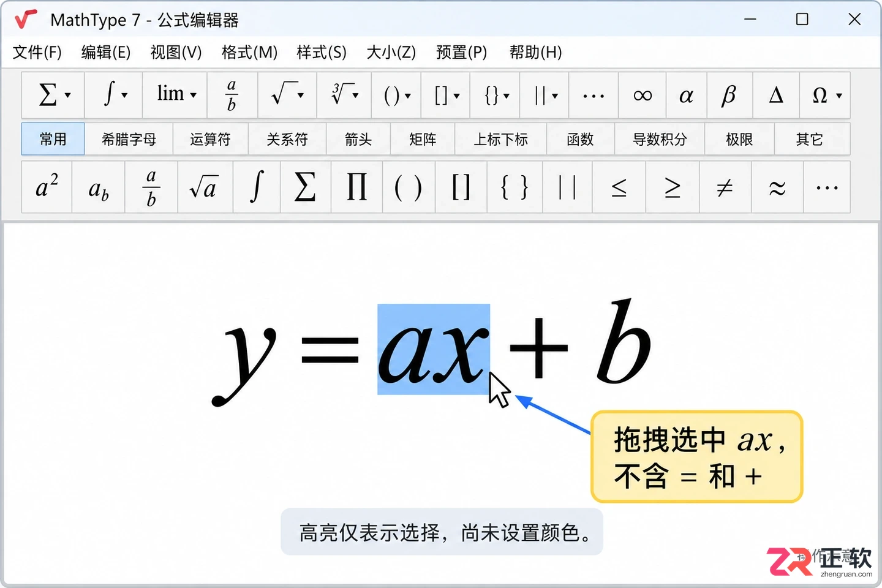
Task: Insert the product Π symbol
Action: (356, 187)
